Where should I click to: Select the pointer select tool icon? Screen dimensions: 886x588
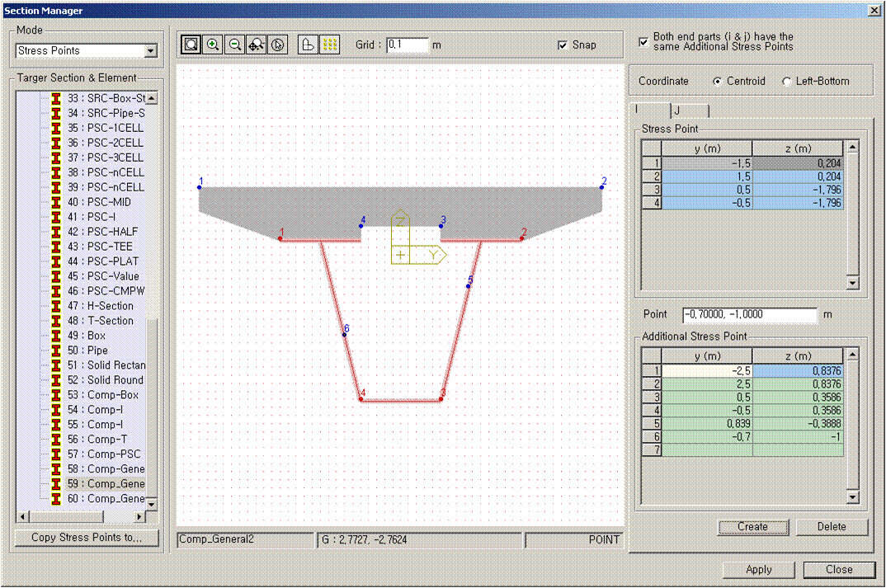277,45
